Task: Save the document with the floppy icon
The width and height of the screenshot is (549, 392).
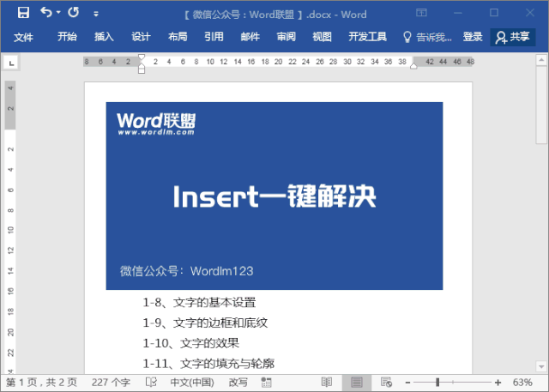Action: pos(23,13)
